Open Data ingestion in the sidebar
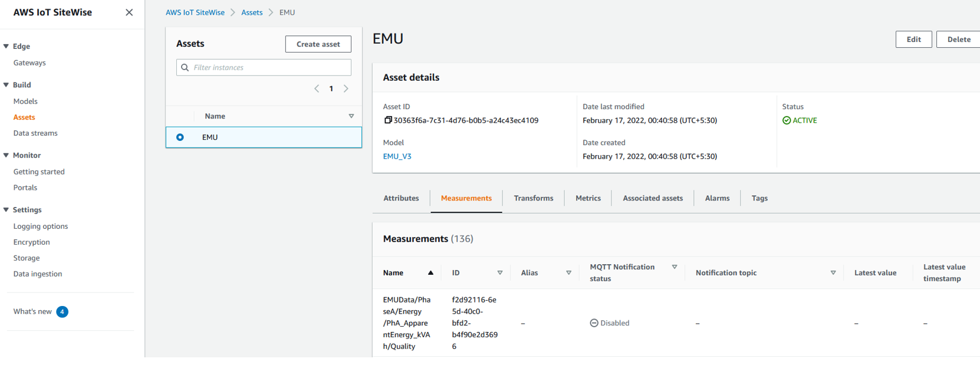This screenshot has height=375, width=980. coord(38,274)
